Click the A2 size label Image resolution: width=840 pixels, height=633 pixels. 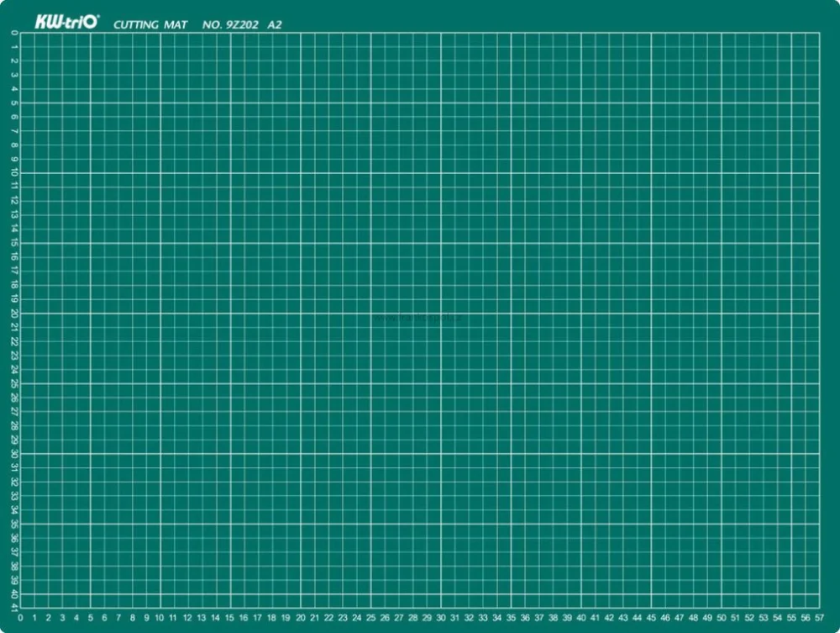click(275, 24)
